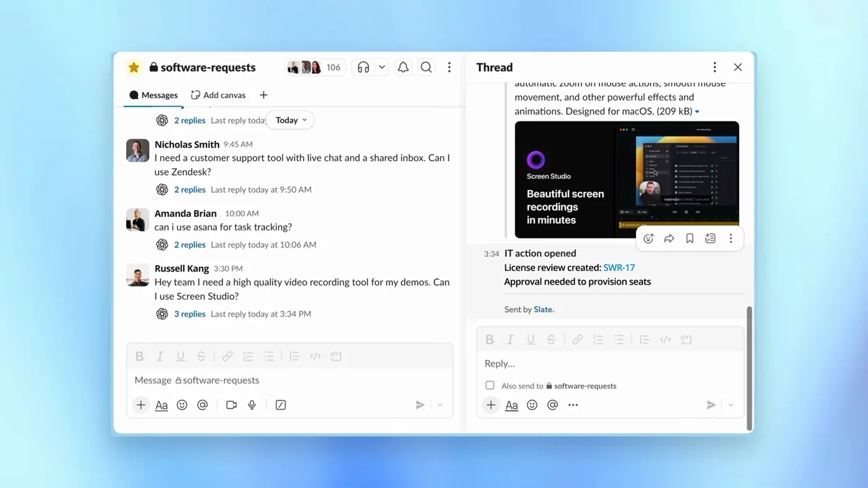Open 2 replies under Nicholas Smith's message
Screen dimensions: 868x488
click(189, 189)
